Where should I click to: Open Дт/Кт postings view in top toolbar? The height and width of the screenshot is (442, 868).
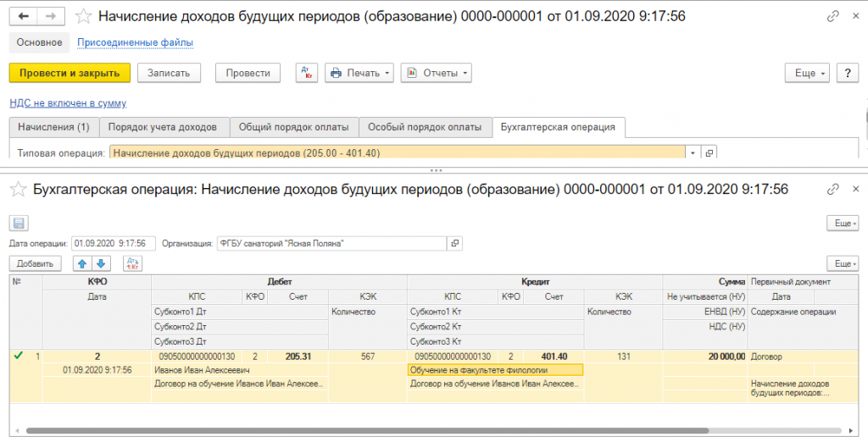(307, 73)
